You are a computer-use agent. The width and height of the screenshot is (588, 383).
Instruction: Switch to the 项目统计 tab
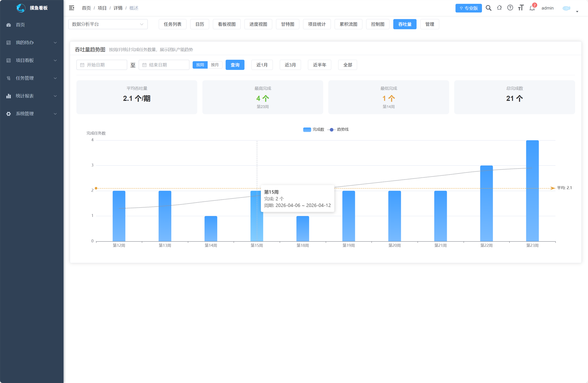pos(317,24)
